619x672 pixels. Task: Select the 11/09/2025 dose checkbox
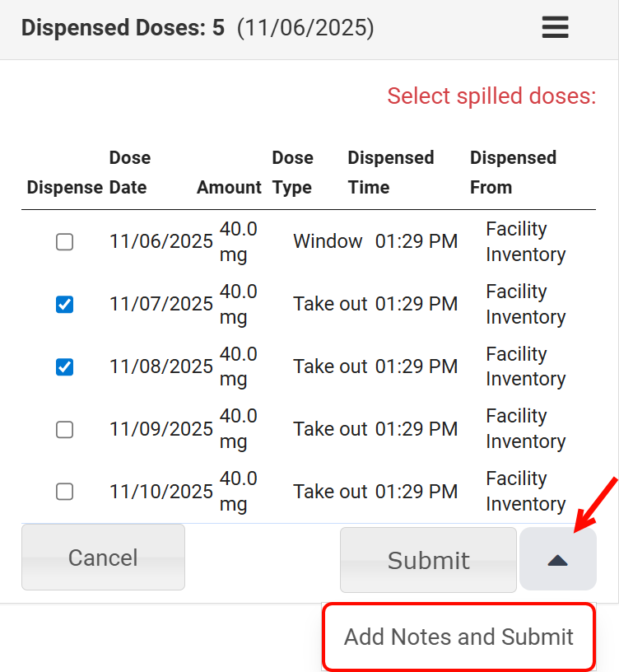64,430
